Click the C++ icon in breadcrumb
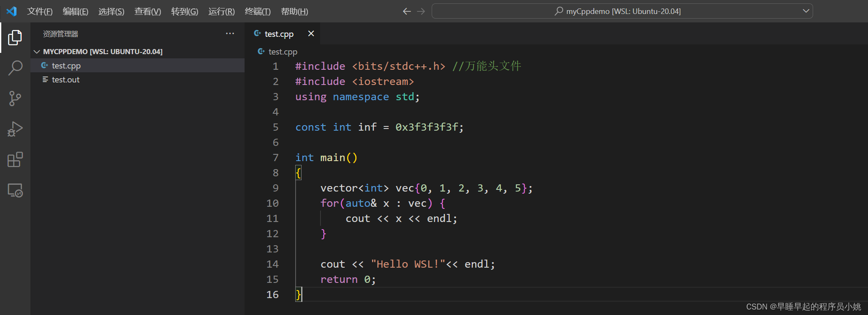 coord(261,51)
